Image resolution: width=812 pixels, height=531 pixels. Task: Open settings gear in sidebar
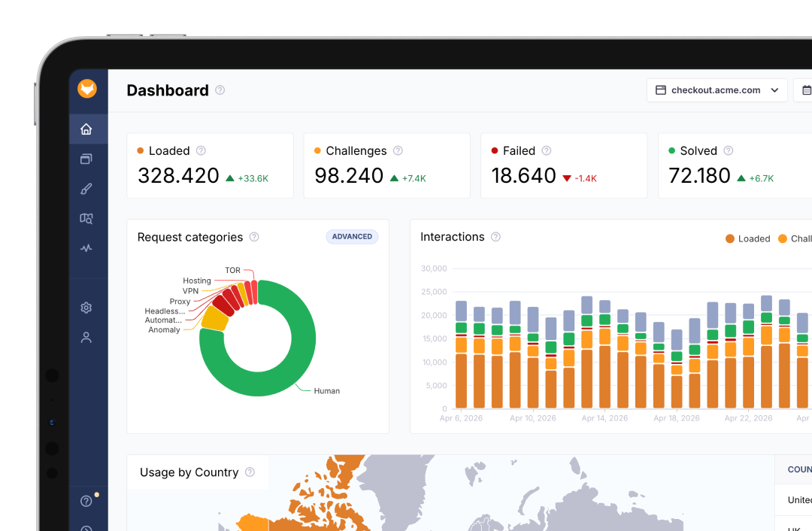click(86, 308)
